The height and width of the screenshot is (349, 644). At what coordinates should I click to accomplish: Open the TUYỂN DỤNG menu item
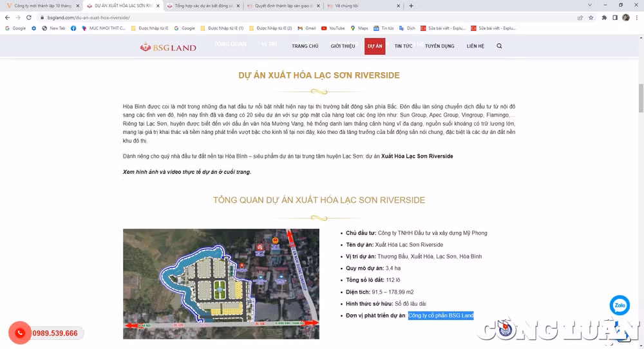point(439,46)
